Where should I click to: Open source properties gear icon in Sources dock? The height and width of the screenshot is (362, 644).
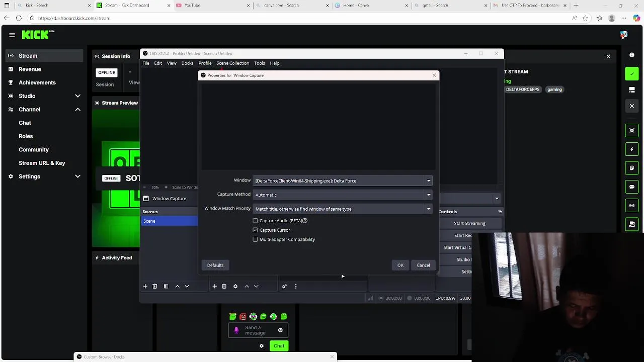(x=235, y=286)
